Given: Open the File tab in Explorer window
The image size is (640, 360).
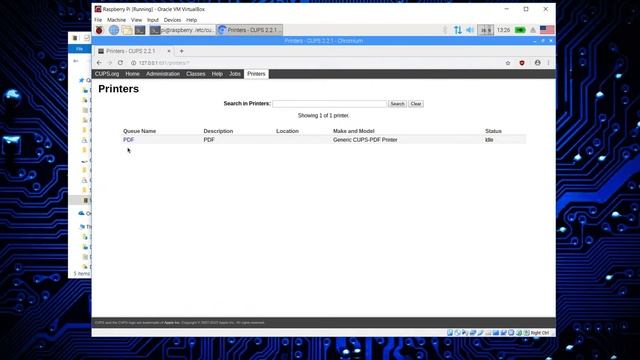Looking at the screenshot, I should tap(80, 49).
